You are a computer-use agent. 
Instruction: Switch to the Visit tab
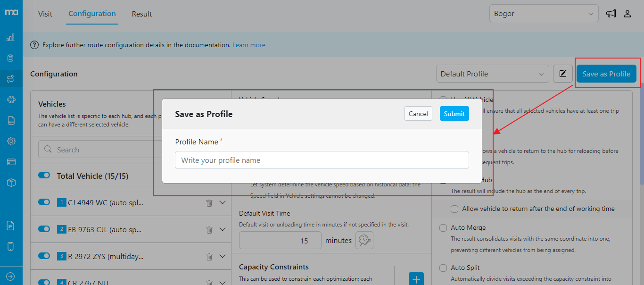click(45, 14)
